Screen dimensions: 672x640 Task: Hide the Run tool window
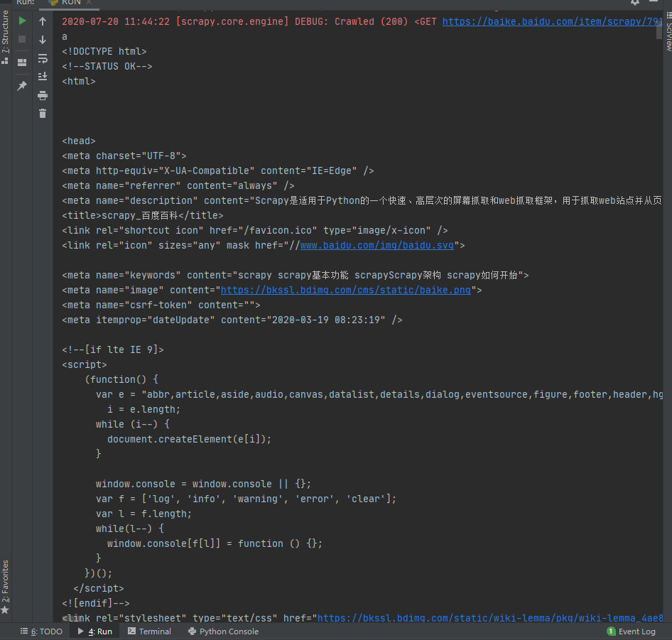pyautogui.click(x=654, y=1)
